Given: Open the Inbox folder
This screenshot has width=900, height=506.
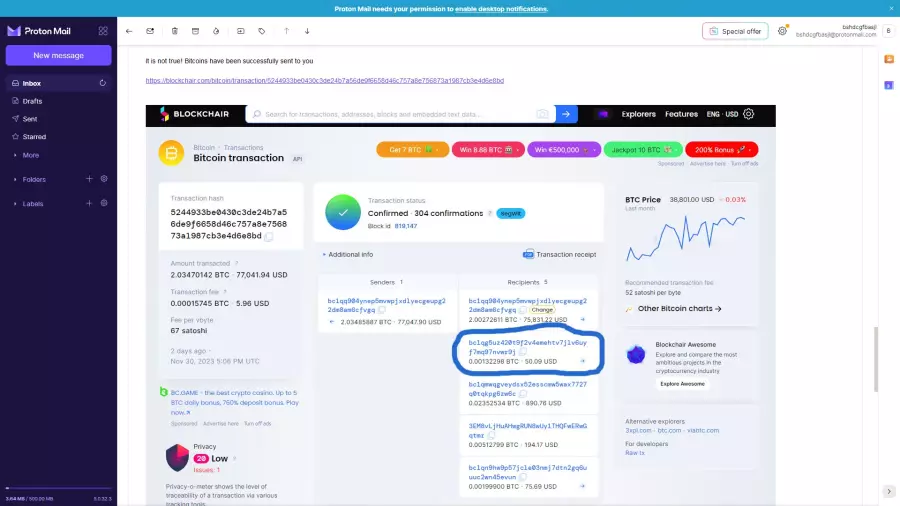Looking at the screenshot, I should pyautogui.click(x=58, y=83).
